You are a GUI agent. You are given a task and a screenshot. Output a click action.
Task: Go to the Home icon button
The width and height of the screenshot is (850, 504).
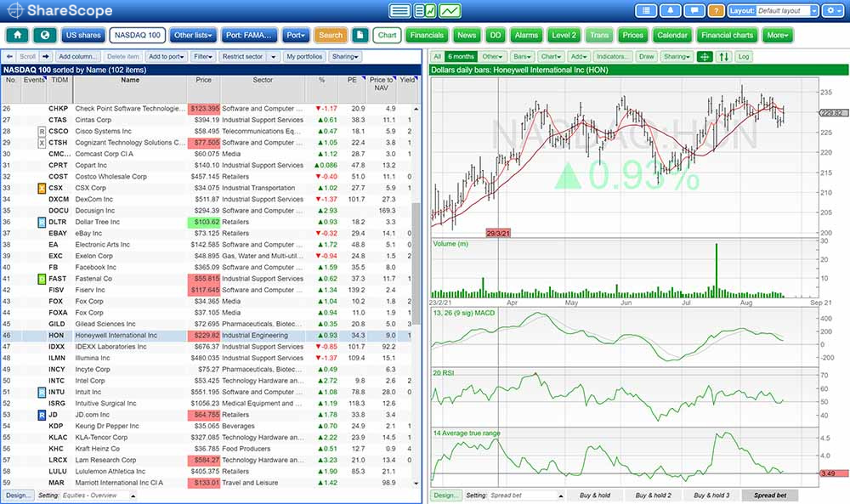17,36
